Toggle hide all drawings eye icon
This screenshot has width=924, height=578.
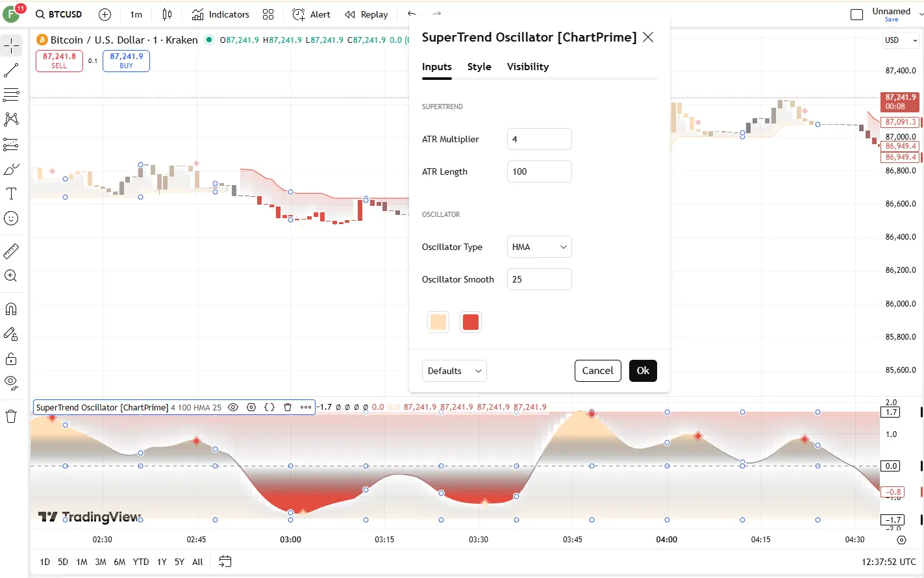click(x=11, y=383)
